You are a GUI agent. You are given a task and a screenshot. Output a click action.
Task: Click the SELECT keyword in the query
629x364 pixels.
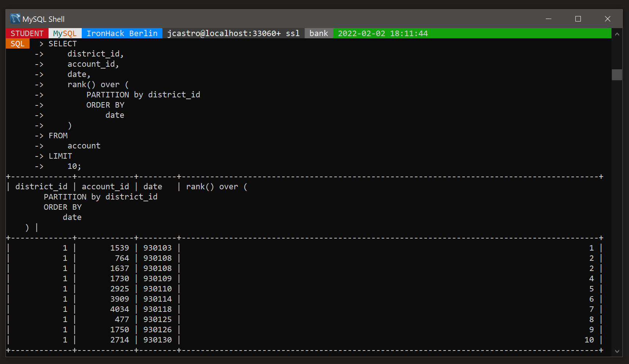point(62,43)
